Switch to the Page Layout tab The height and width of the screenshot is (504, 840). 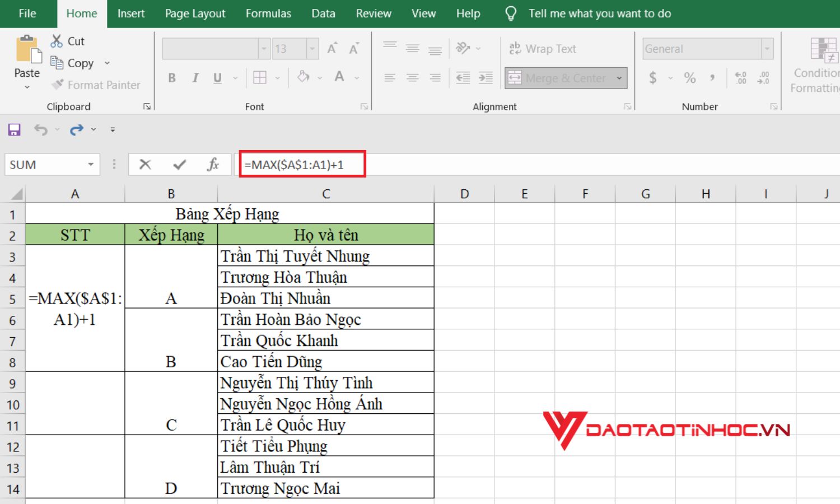(x=195, y=13)
